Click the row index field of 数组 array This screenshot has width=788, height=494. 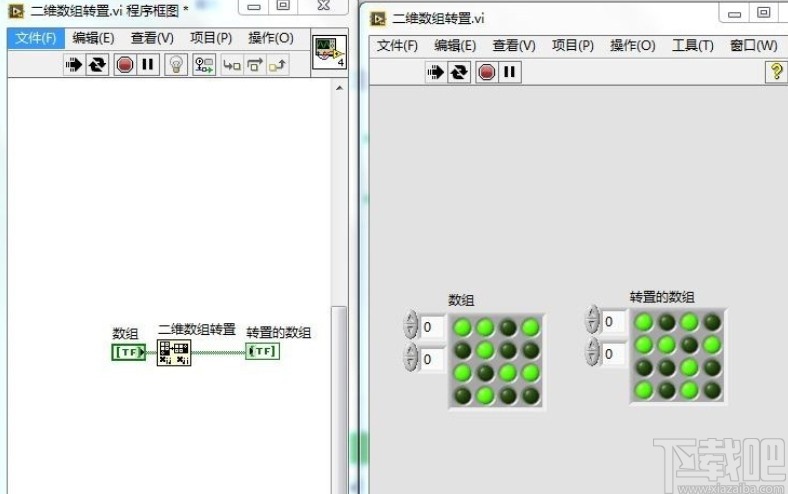coord(432,327)
